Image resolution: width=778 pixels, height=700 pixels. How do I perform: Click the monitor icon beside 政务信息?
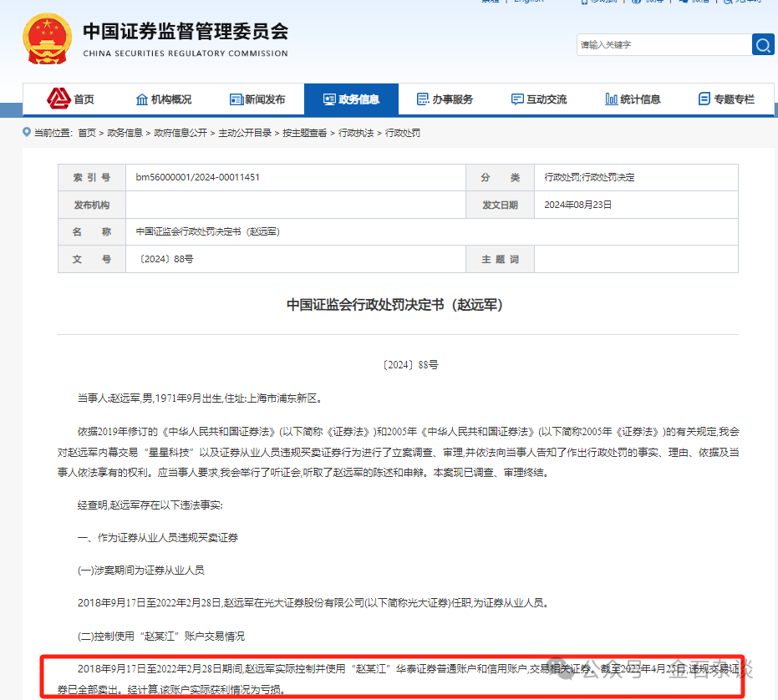click(329, 99)
